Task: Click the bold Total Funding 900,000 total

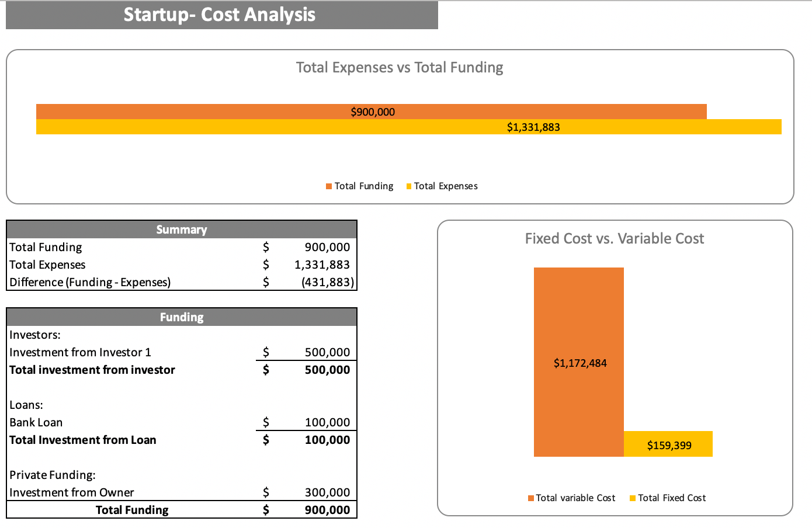Action: point(328,510)
